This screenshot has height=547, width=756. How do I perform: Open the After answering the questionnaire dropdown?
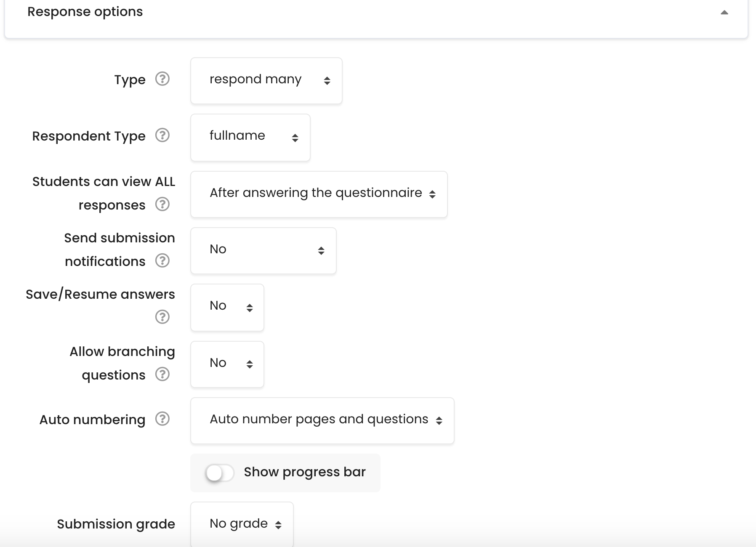pos(319,194)
